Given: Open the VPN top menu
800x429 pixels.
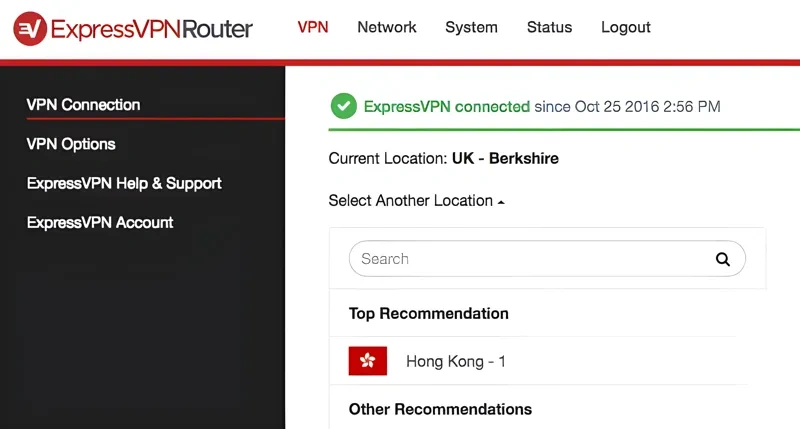Looking at the screenshot, I should pos(313,27).
